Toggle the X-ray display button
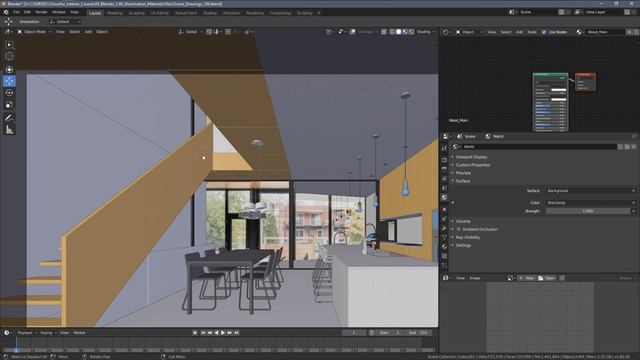640x360 pixels. click(384, 31)
